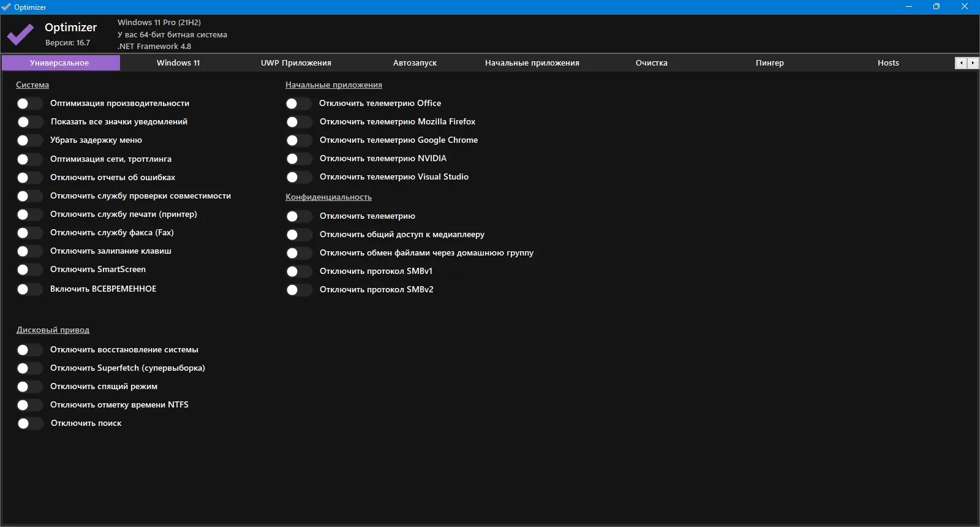This screenshot has height=527, width=980.
Task: Toggle Отключить протокол SMBv1
Action: coord(298,271)
